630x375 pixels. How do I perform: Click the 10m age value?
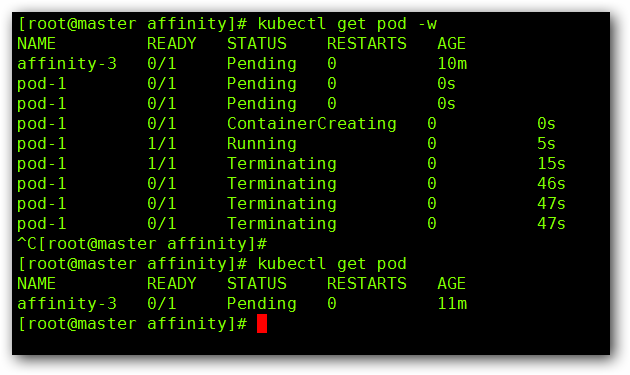[452, 64]
